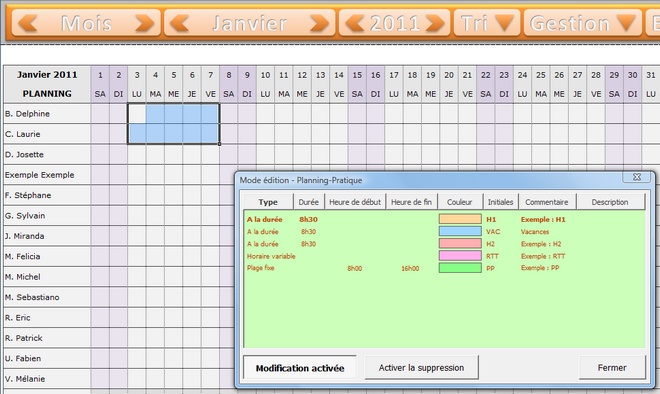Click C. Laurie's cell for day 7

click(x=210, y=134)
